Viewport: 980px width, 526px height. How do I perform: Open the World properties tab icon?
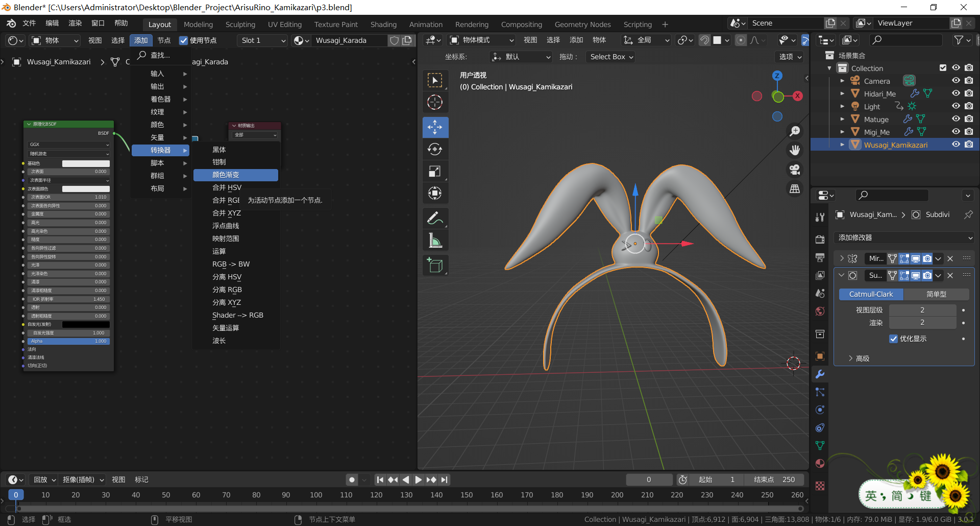pos(820,311)
